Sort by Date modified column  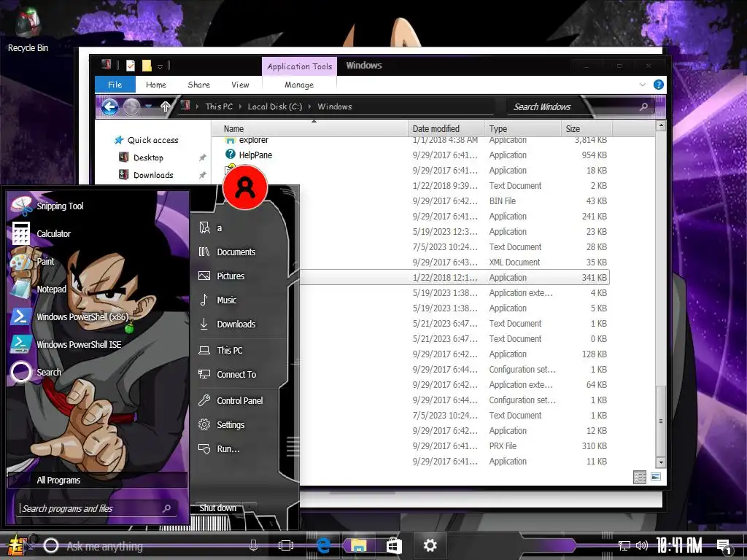(x=446, y=128)
